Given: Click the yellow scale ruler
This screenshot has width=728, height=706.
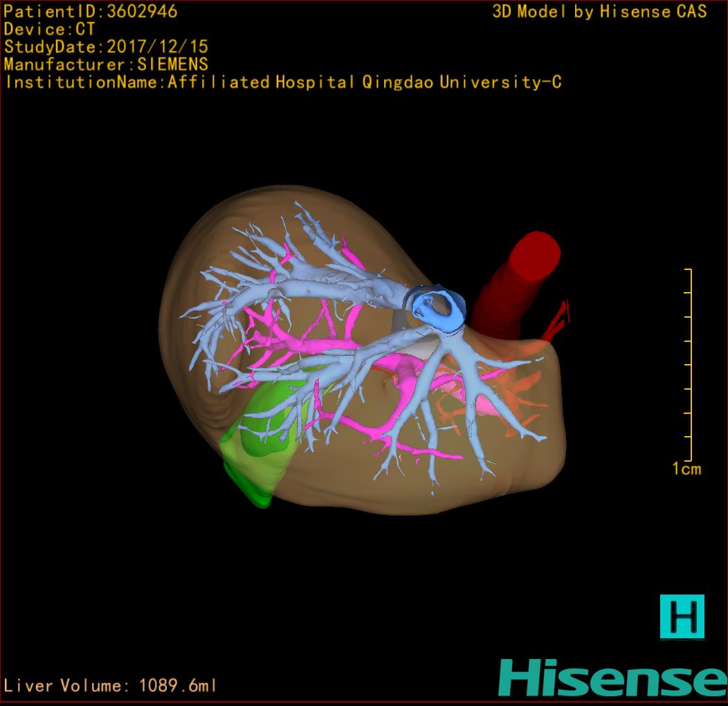Looking at the screenshot, I should tap(689, 365).
